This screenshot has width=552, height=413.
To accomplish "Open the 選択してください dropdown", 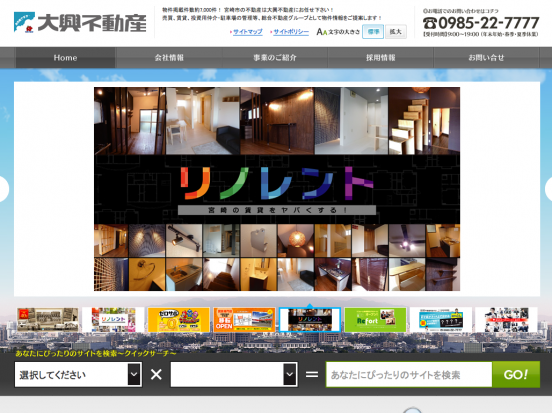I will [x=78, y=375].
